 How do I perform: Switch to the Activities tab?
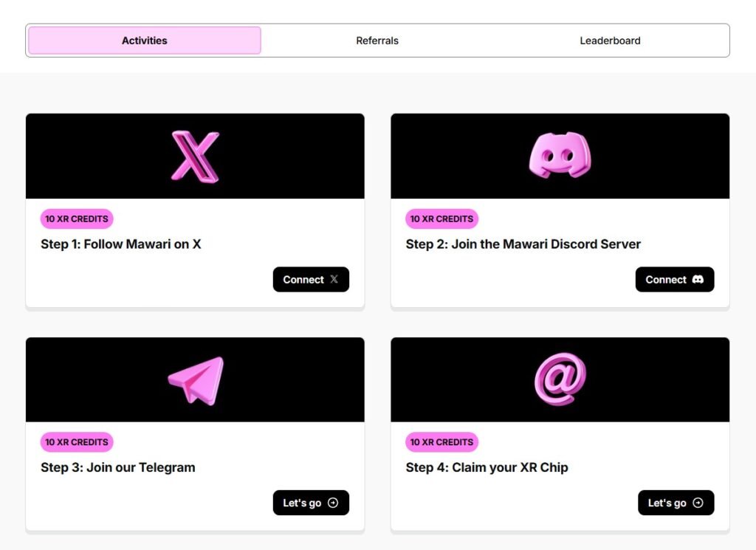click(x=144, y=41)
